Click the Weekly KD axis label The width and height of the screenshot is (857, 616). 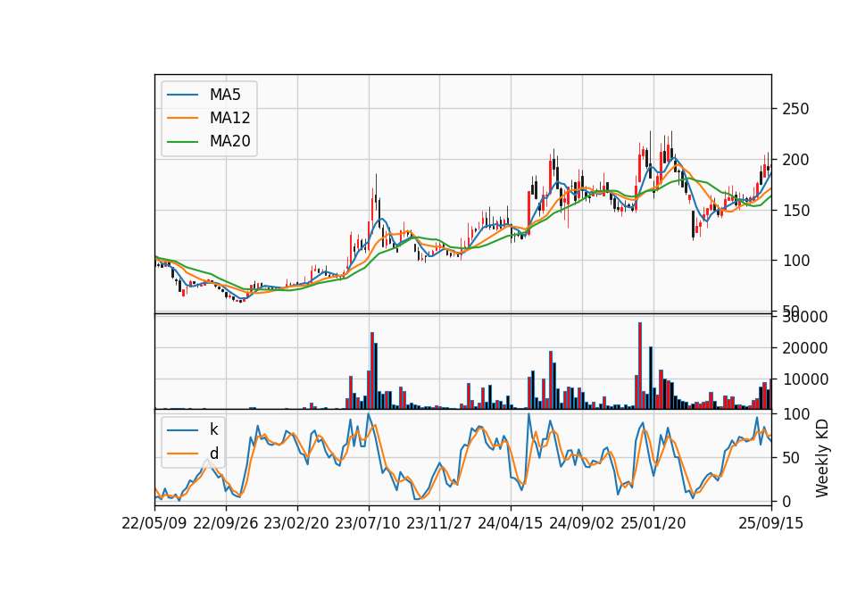[822, 458]
